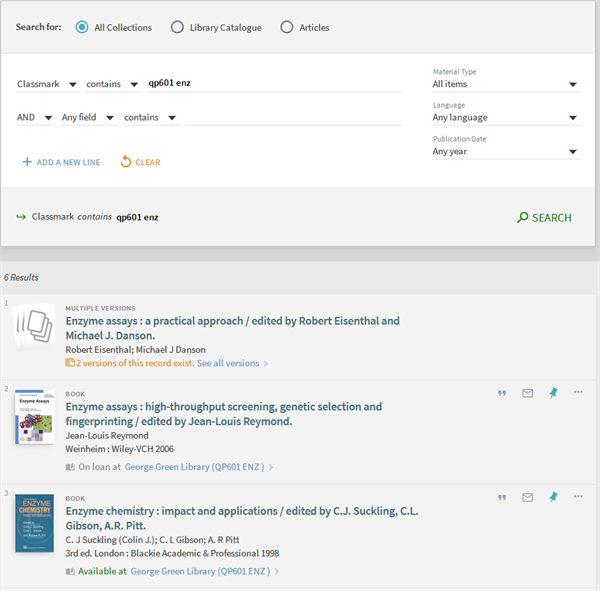Screen dimensions: 600x591
Task: Open the Language dropdown
Action: point(505,118)
